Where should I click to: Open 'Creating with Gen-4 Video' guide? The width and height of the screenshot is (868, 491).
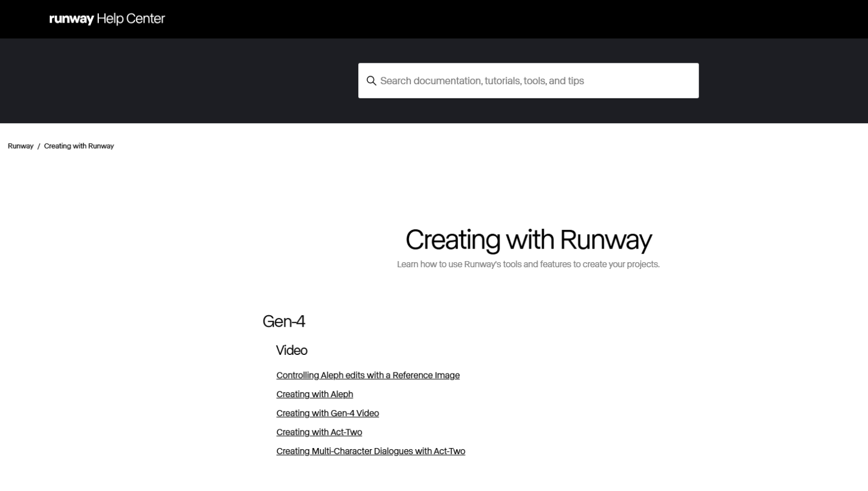tap(327, 413)
